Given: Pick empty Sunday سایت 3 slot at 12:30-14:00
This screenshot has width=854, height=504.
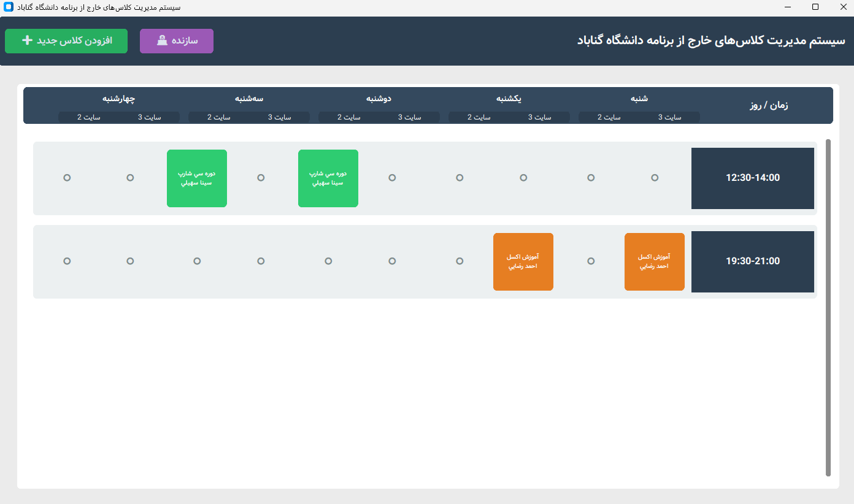Looking at the screenshot, I should pos(523,178).
